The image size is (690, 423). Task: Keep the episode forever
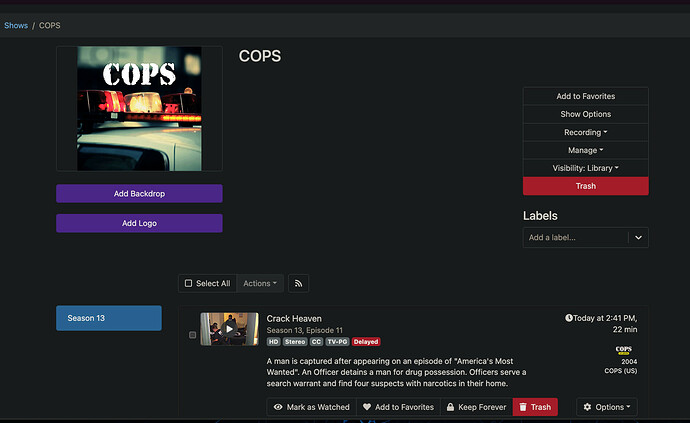[477, 407]
